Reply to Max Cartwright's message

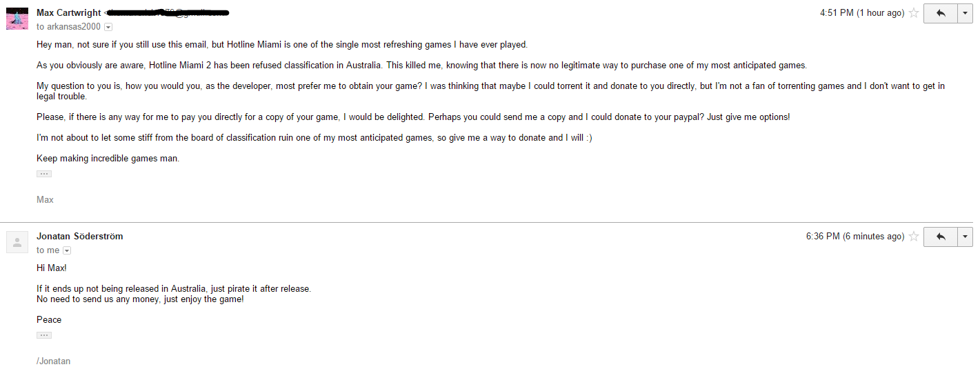(941, 13)
